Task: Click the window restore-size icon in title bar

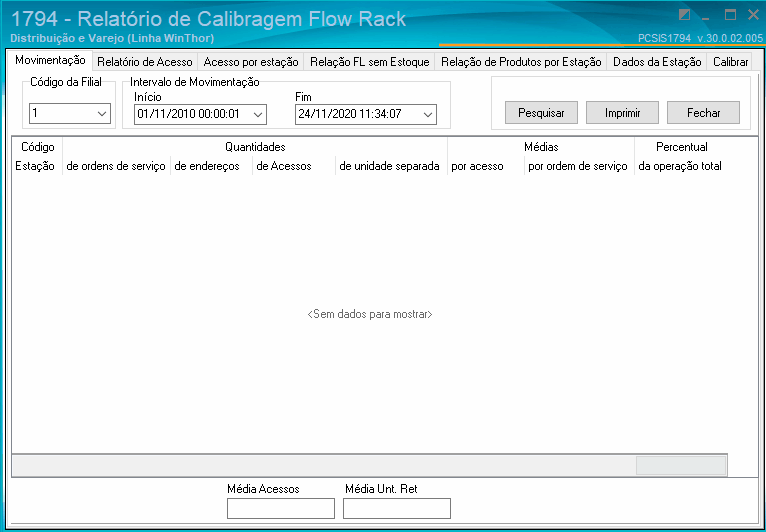Action: pos(684,15)
